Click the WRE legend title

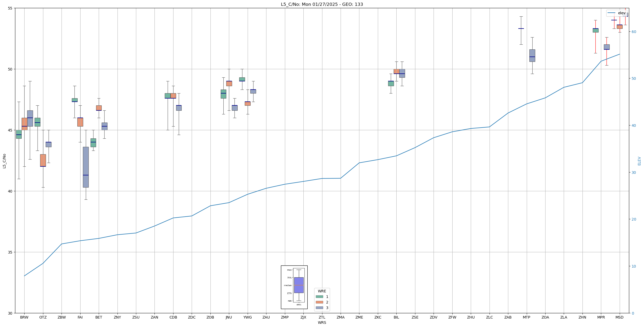pos(322,291)
